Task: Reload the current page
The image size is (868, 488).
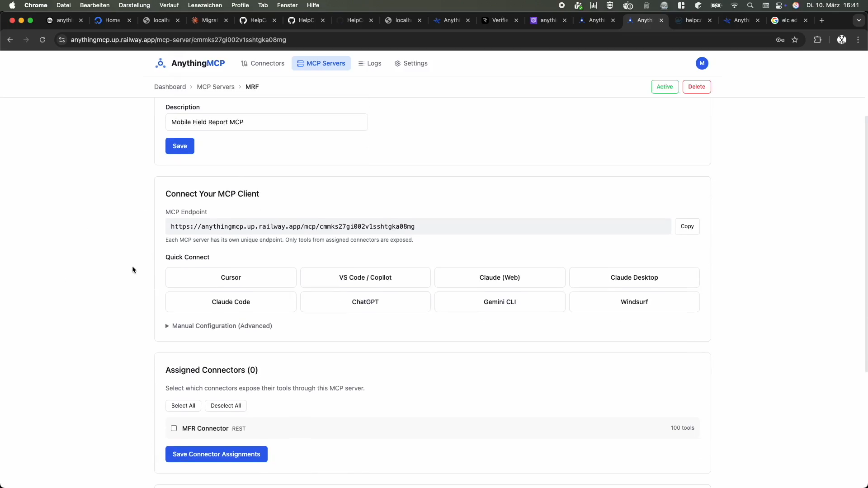Action: [42, 40]
